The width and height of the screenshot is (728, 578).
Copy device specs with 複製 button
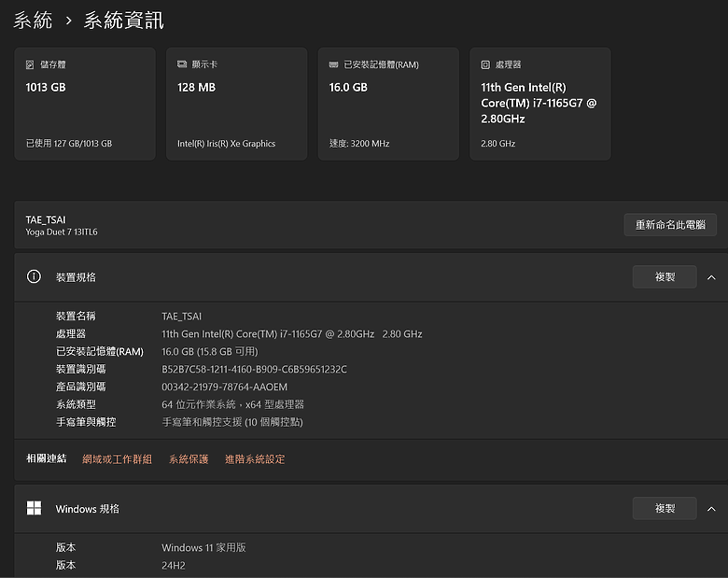tap(665, 277)
